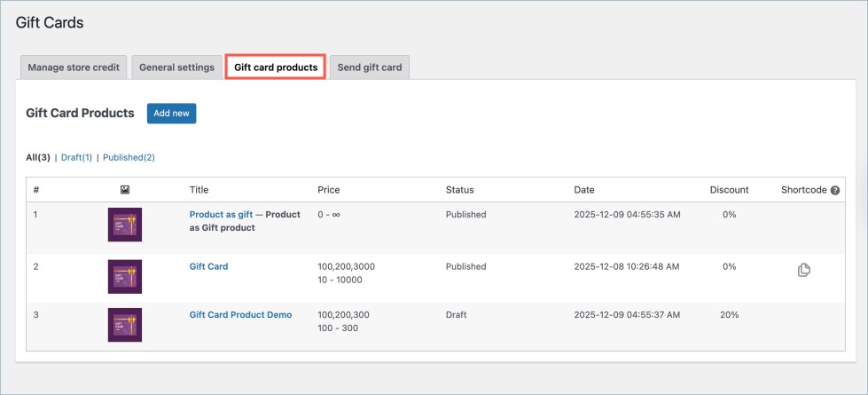The height and width of the screenshot is (395, 868).
Task: Click date 2025-12-09 04:55:35 AM
Action: [x=627, y=215]
